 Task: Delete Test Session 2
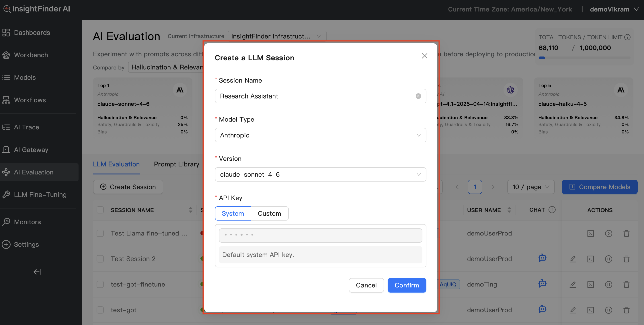(626, 259)
